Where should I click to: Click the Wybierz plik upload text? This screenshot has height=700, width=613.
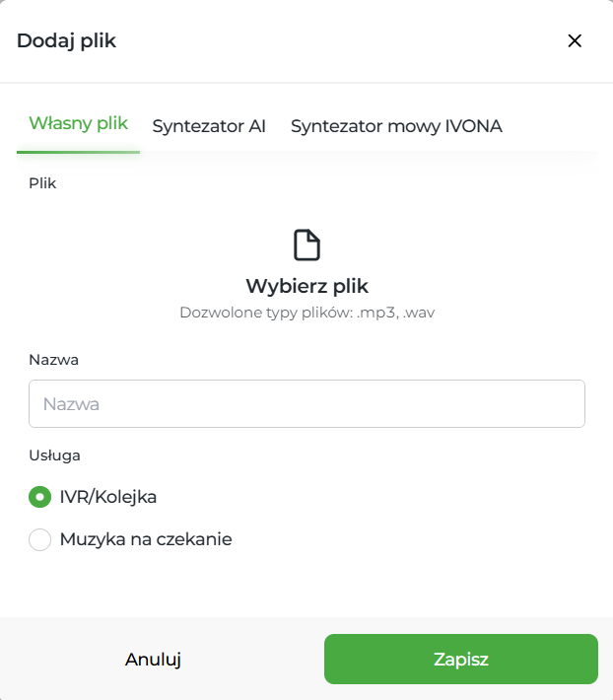tap(306, 286)
